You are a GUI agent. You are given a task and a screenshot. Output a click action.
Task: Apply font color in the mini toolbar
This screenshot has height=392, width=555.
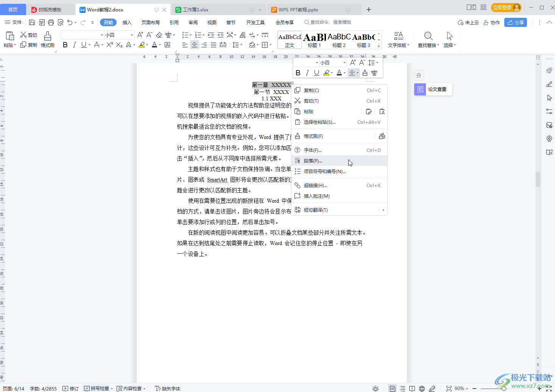(339, 73)
